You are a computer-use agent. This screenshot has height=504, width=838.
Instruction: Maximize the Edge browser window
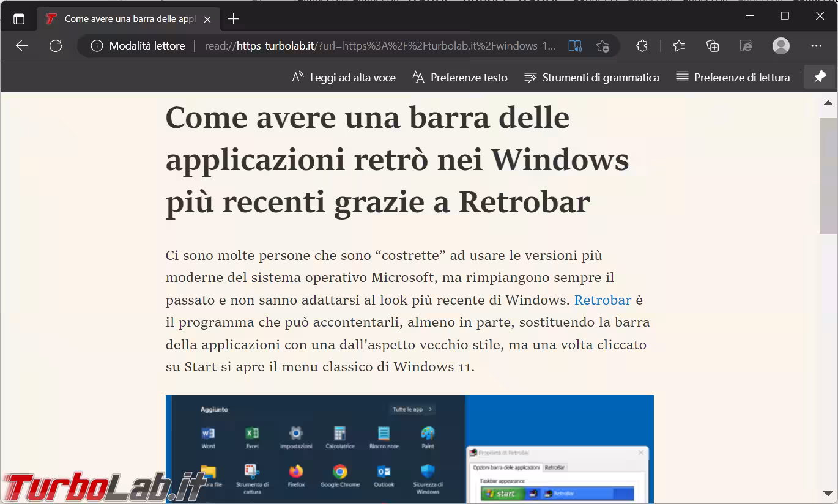(x=785, y=16)
